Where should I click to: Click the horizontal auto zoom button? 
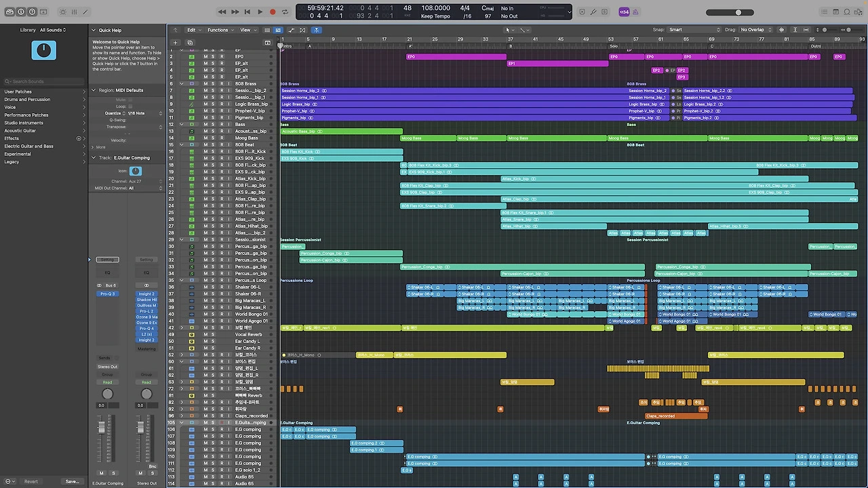pos(805,30)
